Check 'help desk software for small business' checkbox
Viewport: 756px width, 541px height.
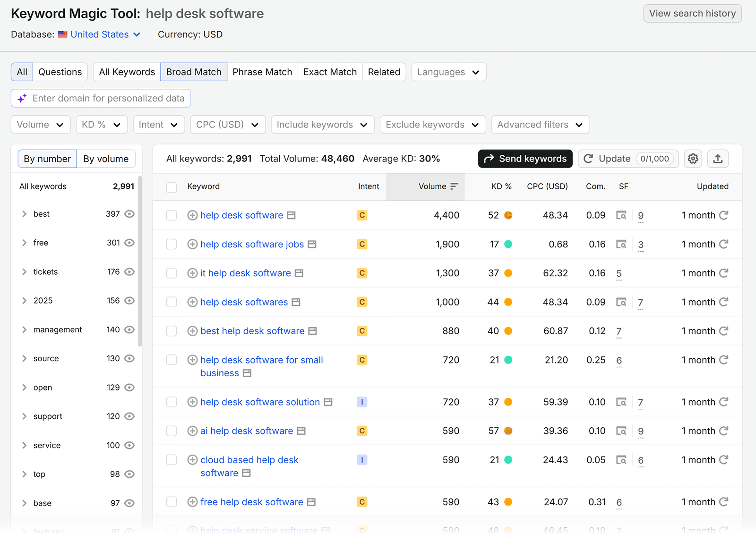click(172, 360)
